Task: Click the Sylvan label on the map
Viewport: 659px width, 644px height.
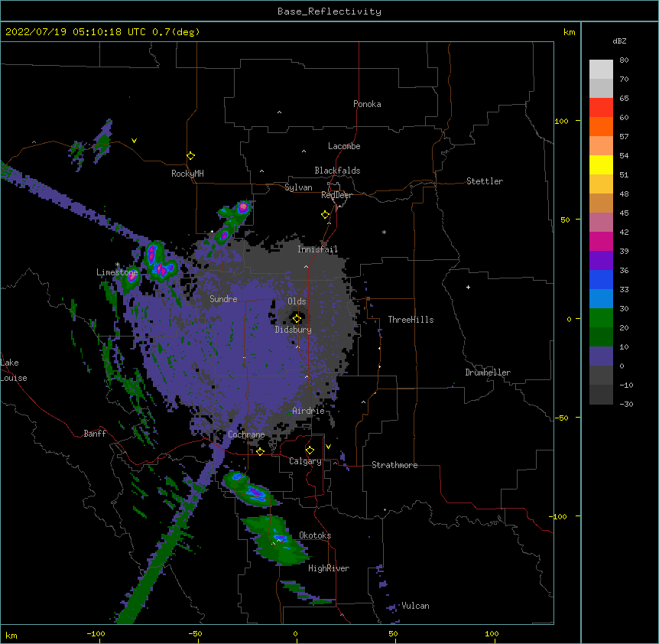Action: click(298, 187)
